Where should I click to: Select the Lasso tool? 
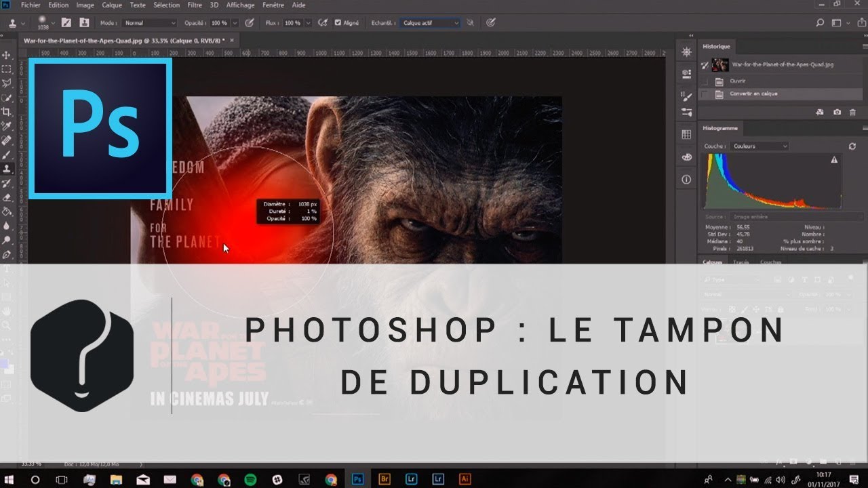tap(7, 83)
